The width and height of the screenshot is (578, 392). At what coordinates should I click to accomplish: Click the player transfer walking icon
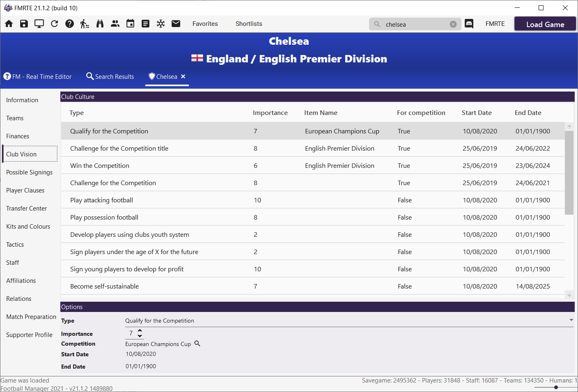[85, 24]
